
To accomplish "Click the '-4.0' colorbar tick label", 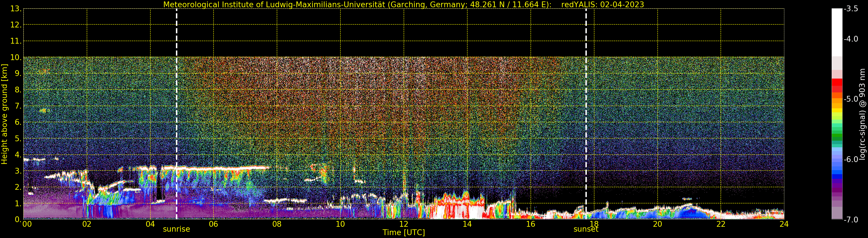I will coord(851,39).
